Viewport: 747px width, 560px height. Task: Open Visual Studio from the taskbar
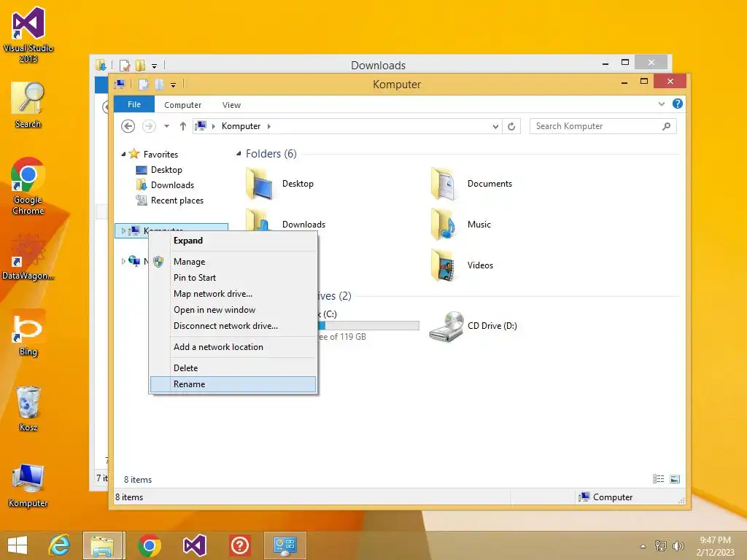pos(194,545)
